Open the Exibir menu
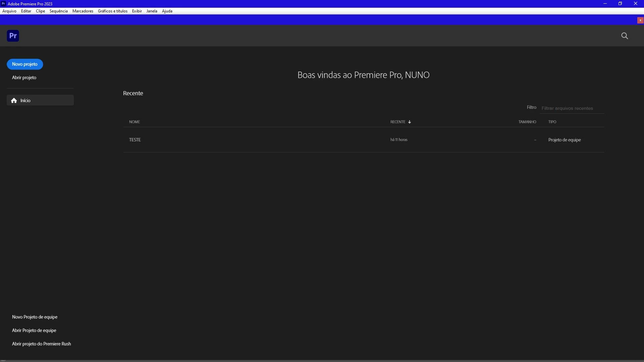This screenshot has height=362, width=644. [137, 11]
